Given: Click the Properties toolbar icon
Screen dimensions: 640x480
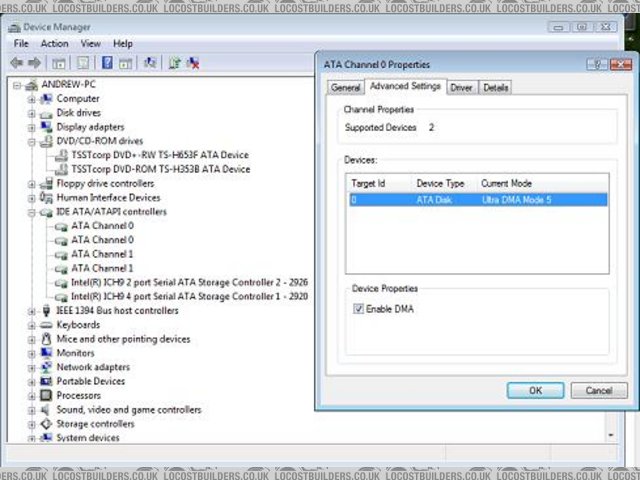Looking at the screenshot, I should [83, 63].
